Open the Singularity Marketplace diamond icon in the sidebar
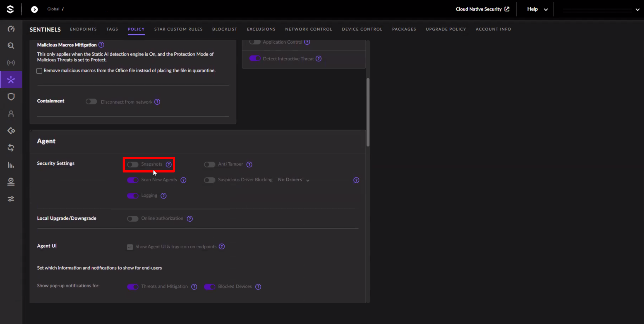The height and width of the screenshot is (324, 644). pos(11,131)
